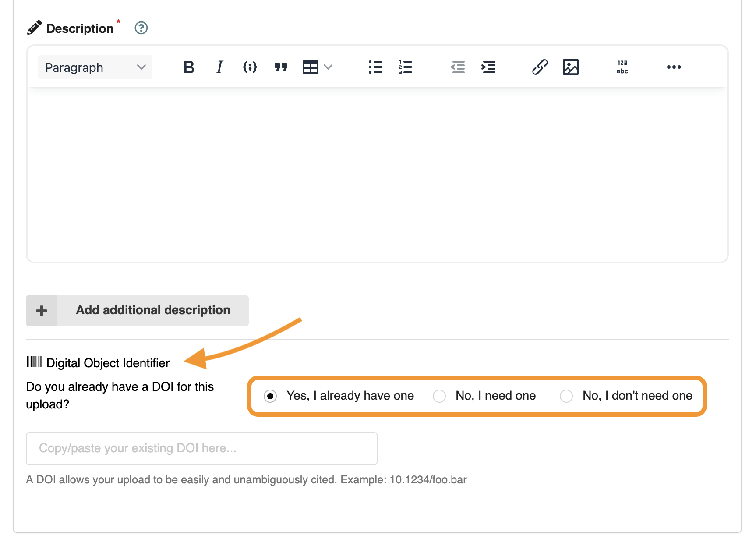Click the 'Digital Object Identifier' heading

tap(108, 363)
